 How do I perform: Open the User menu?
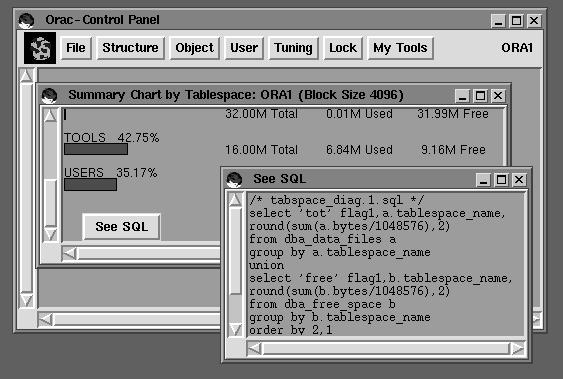tap(244, 48)
